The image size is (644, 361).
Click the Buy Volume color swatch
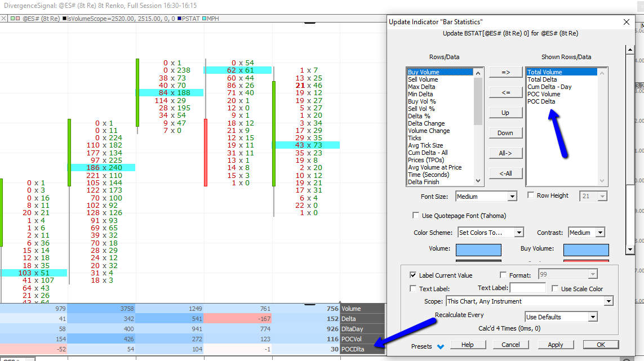click(585, 249)
